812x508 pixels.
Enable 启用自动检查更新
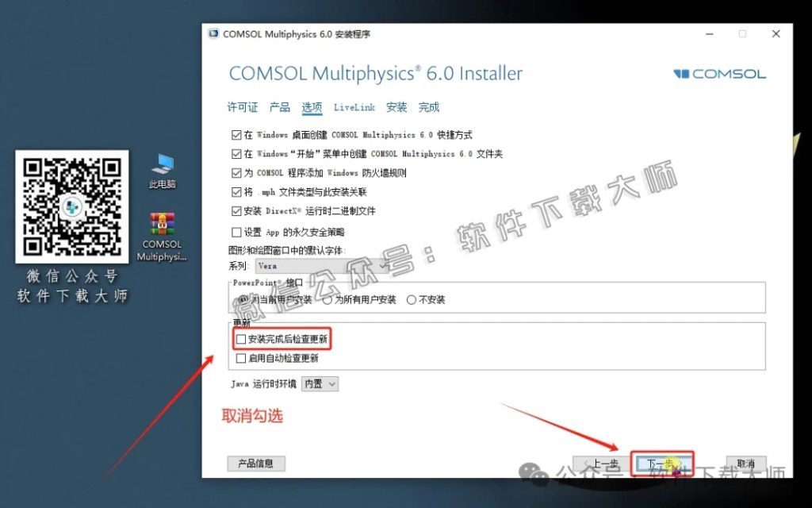pyautogui.click(x=241, y=358)
